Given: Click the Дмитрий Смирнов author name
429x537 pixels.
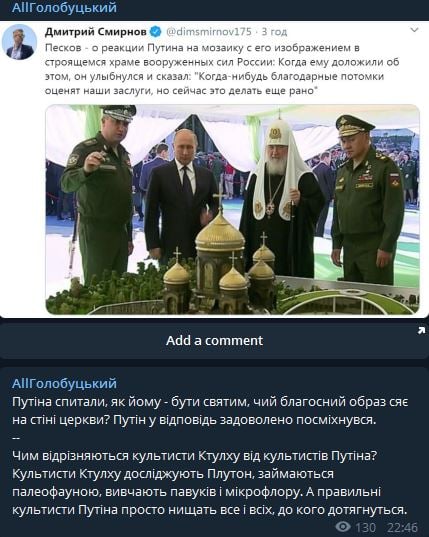Looking at the screenshot, I should point(96,32).
